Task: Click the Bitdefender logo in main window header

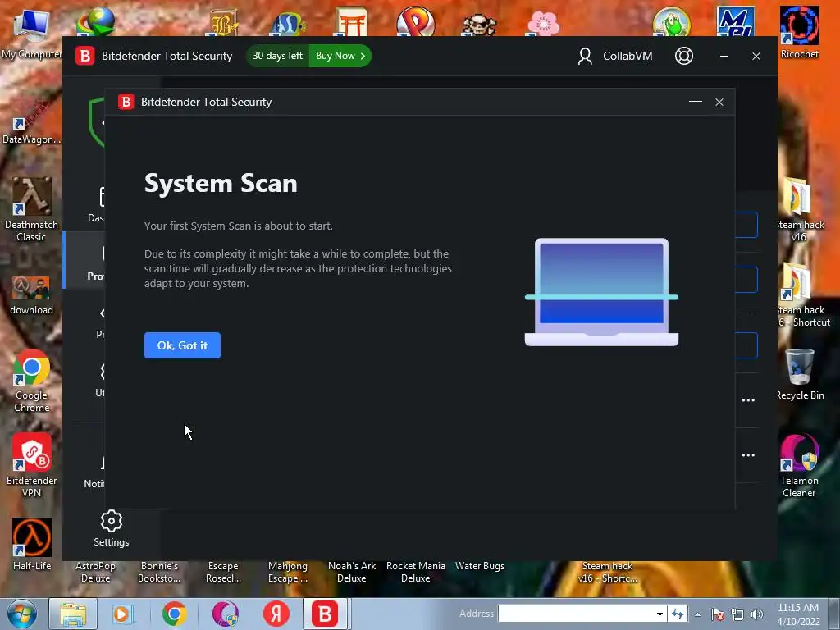Action: (x=84, y=56)
